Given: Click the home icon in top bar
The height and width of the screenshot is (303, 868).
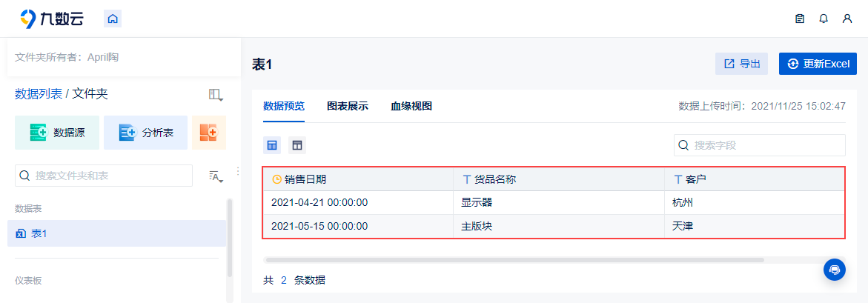Looking at the screenshot, I should point(113,19).
